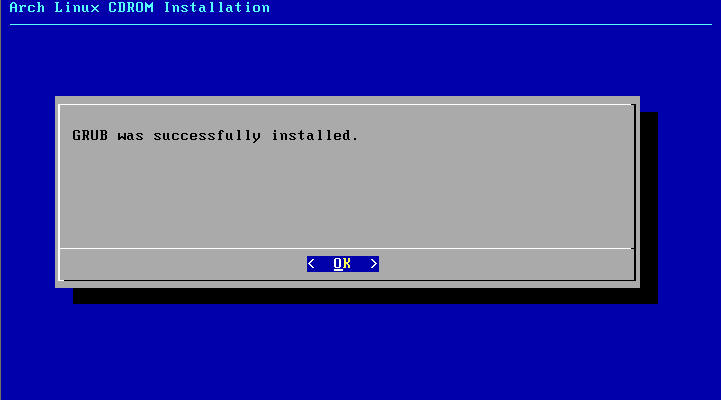Click the word 'GRUB' in the message
The height and width of the screenshot is (400, 721).
point(90,136)
